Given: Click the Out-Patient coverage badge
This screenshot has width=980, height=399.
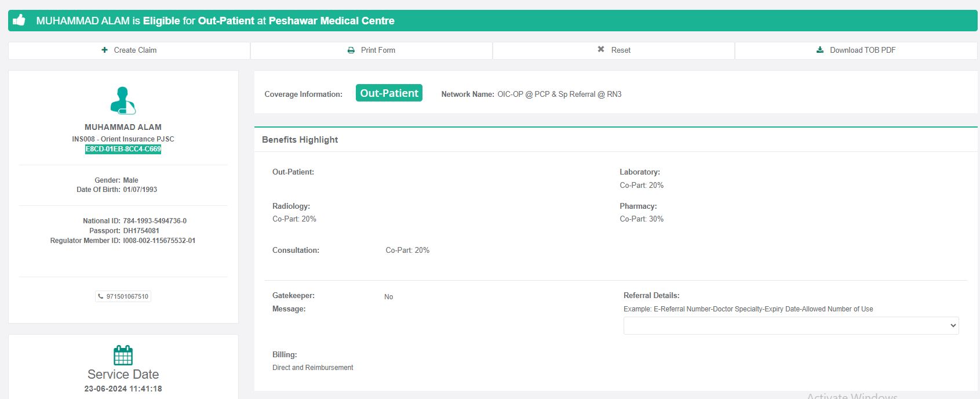Looking at the screenshot, I should pyautogui.click(x=389, y=93).
